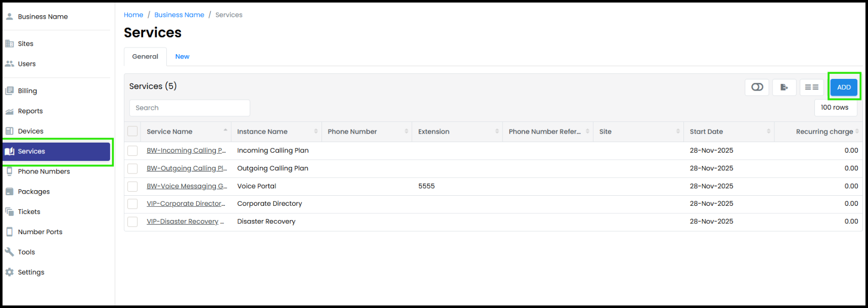Image resolution: width=868 pixels, height=308 pixels.
Task: Toggle the switch button beside export
Action: pos(757,87)
